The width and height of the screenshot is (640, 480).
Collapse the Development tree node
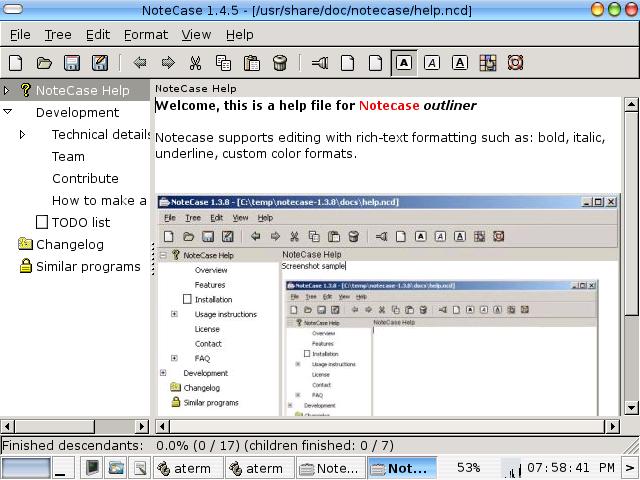(7, 111)
